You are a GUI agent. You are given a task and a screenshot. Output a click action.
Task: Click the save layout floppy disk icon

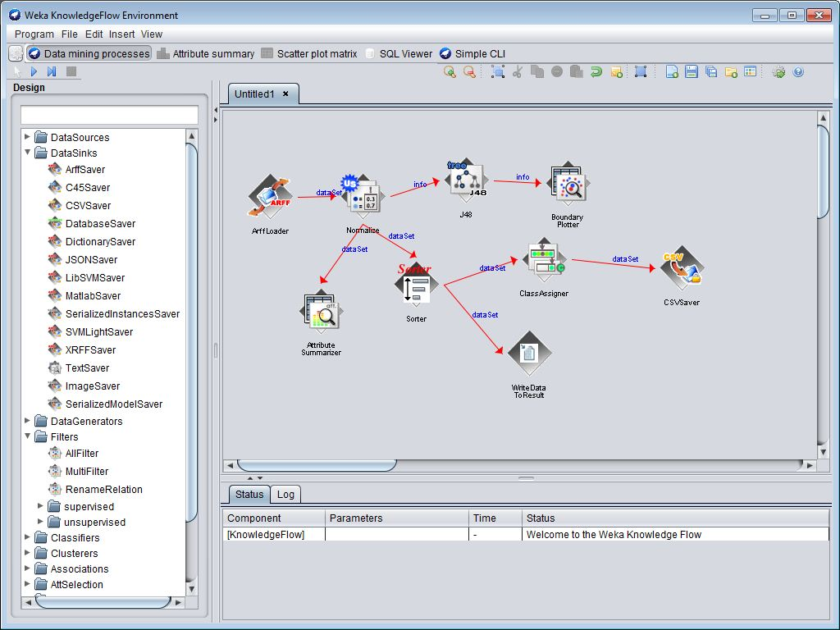point(692,72)
